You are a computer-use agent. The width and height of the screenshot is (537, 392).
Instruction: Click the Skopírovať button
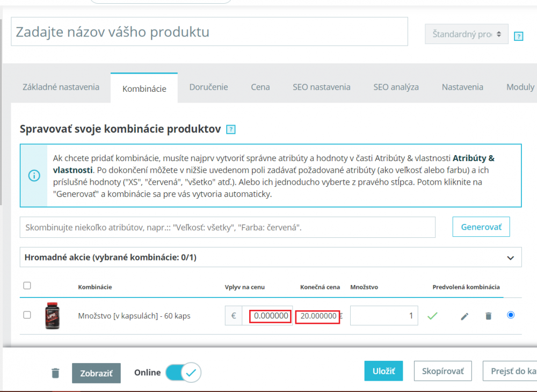click(x=443, y=371)
